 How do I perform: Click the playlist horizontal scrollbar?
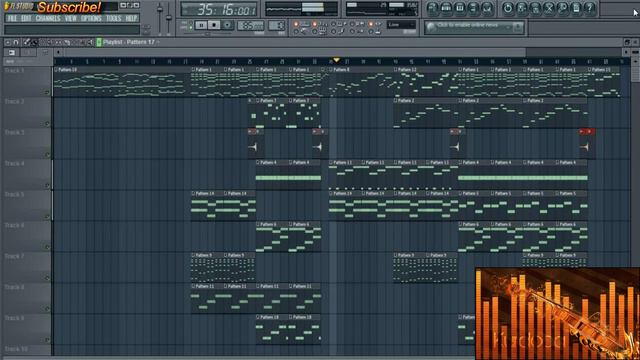coord(296,52)
